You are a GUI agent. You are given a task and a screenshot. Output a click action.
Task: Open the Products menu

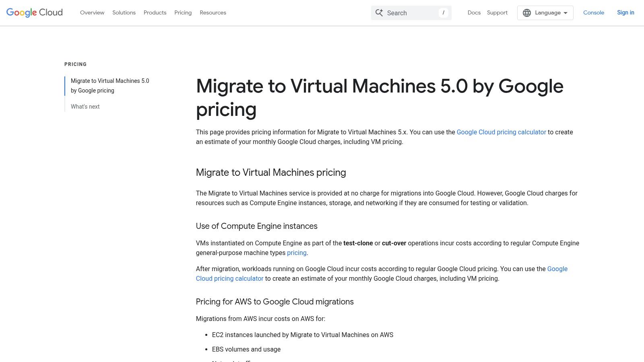[155, 12]
